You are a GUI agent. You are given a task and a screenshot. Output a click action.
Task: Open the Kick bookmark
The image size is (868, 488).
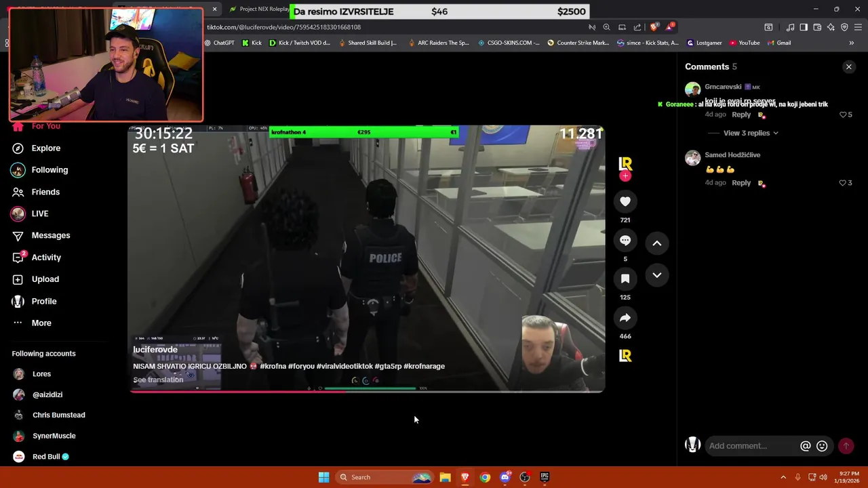coord(252,43)
